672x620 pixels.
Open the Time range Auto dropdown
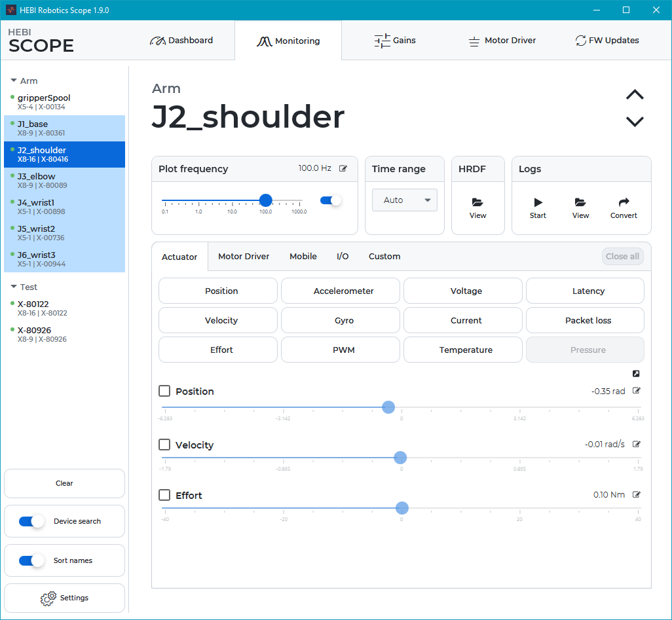404,200
